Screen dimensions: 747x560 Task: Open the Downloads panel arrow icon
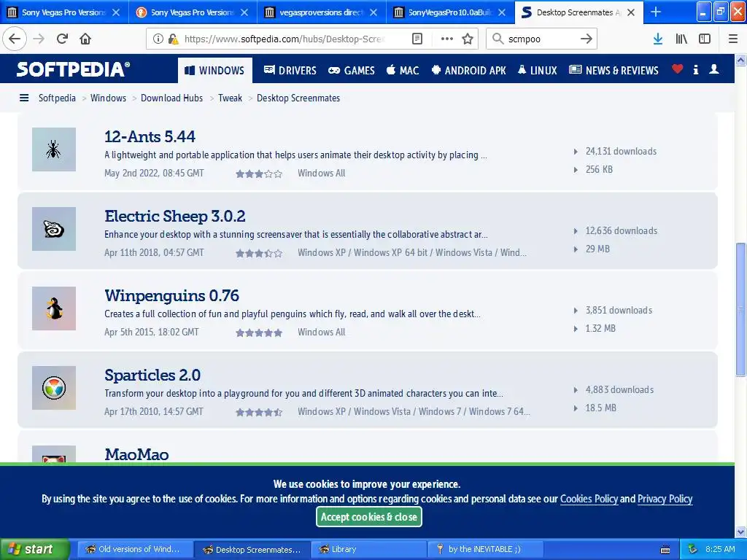point(657,39)
